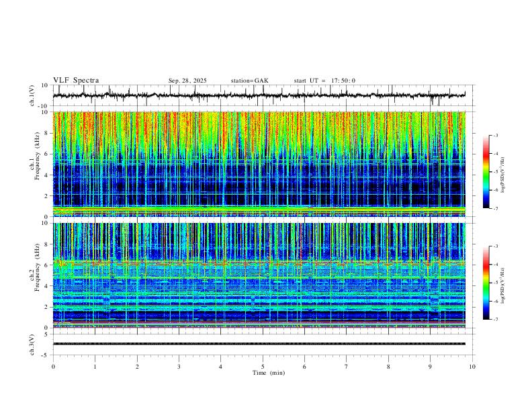Click the ch.2 'Frequency (kHz)' axis label

[x=37, y=267]
